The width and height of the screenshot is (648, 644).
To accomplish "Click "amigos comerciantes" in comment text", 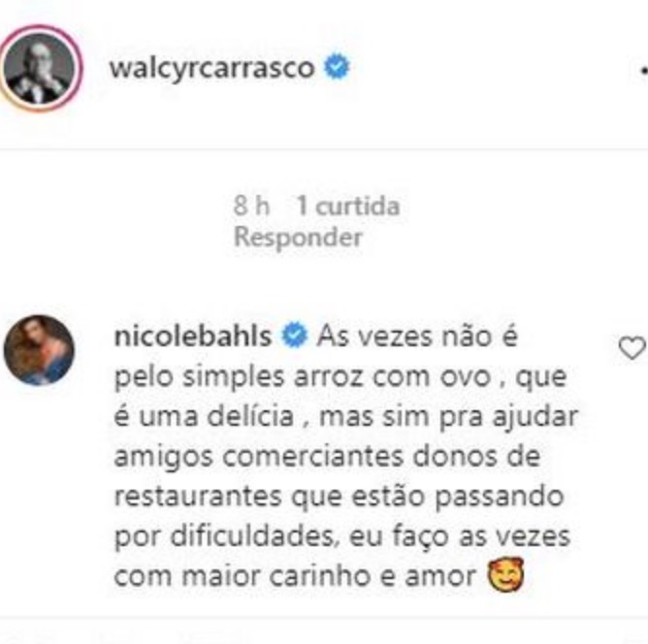I will (259, 458).
